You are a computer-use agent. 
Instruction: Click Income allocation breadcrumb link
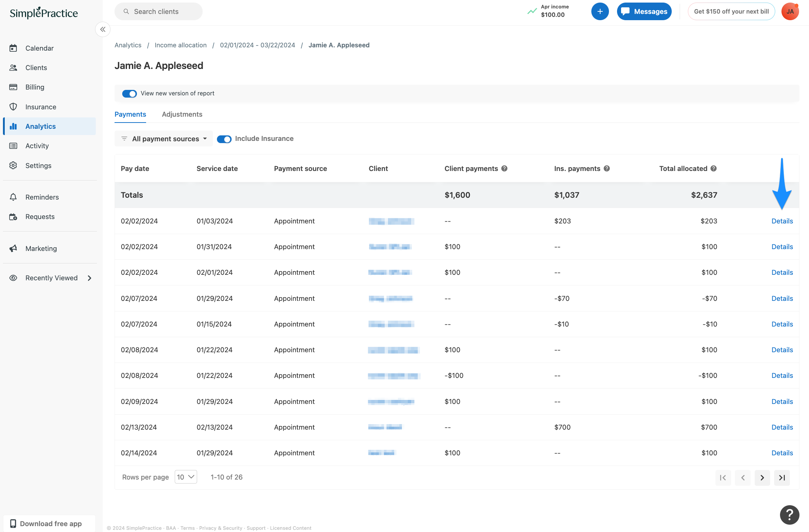[181, 45]
